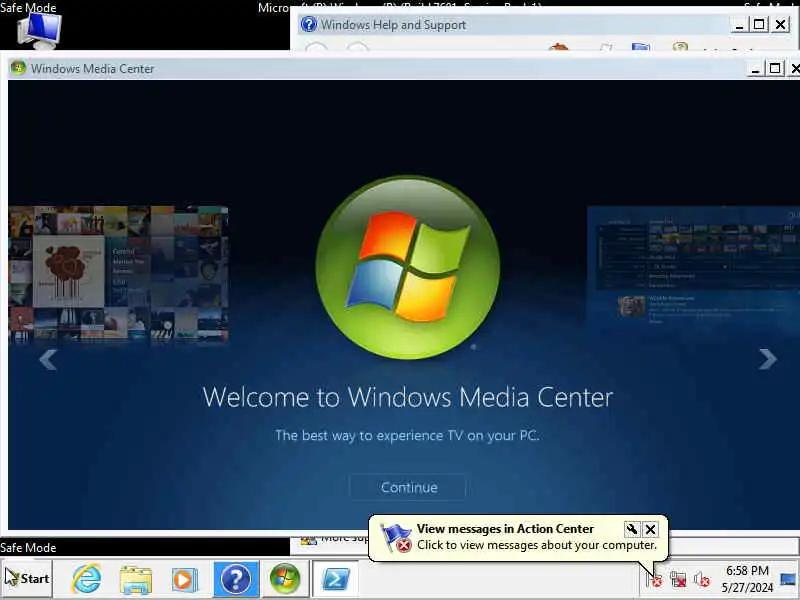Click the Windows Help and Support title icon
Viewport: 800px width, 600px height.
[309, 24]
